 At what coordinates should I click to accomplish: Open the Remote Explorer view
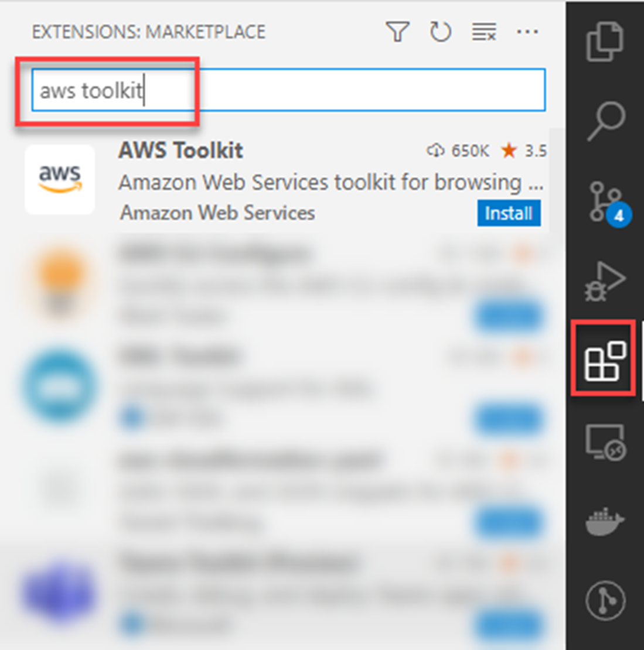[x=606, y=442]
